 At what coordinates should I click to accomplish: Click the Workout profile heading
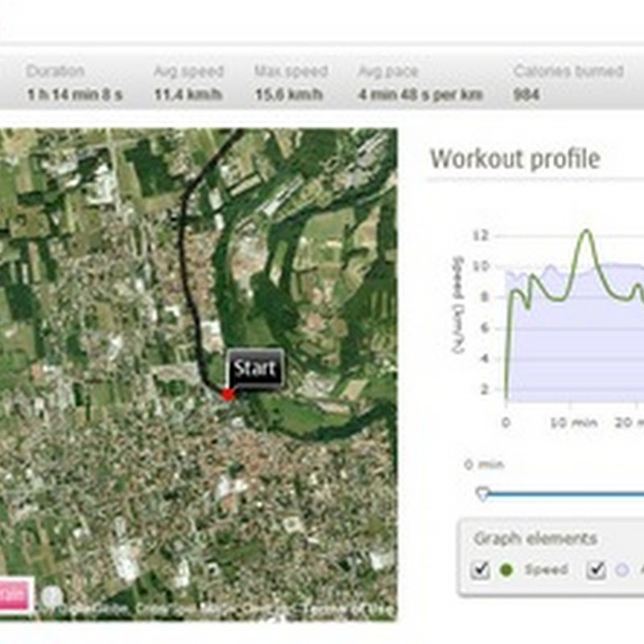pos(515,159)
